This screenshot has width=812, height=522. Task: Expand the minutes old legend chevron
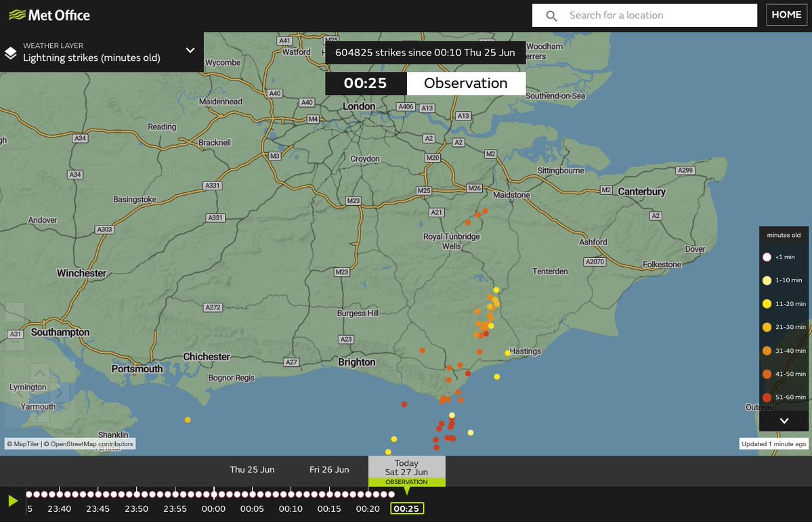[x=784, y=421]
